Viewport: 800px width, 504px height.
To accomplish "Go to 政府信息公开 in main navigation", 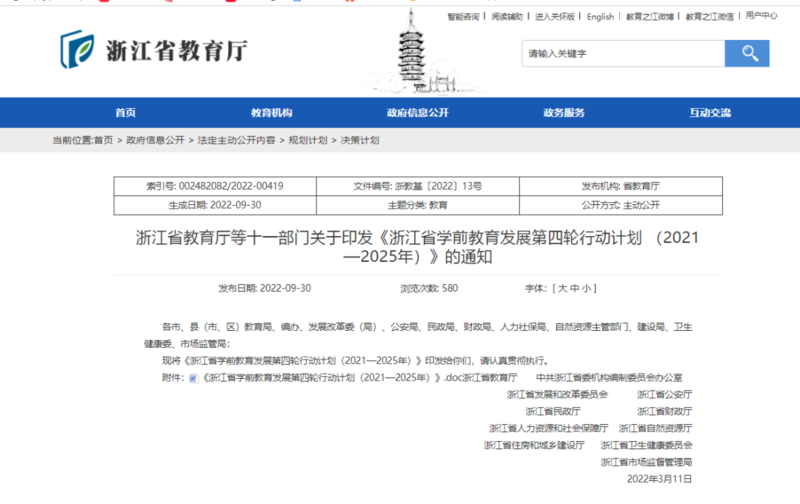I will pyautogui.click(x=418, y=113).
